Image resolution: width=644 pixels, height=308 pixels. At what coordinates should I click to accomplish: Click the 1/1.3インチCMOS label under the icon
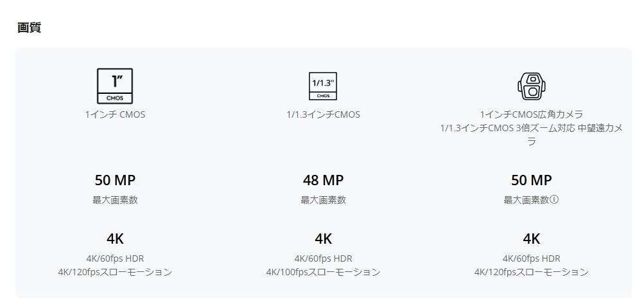pos(323,114)
